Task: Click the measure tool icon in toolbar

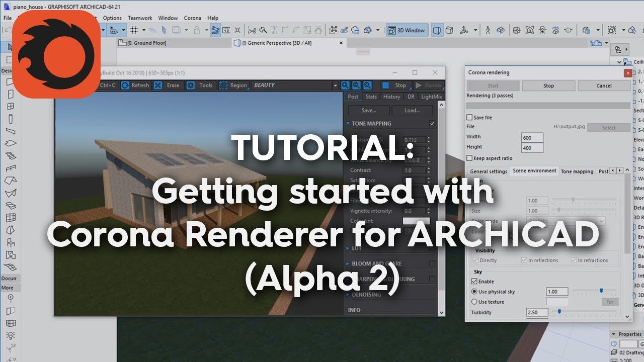Action: 227,30
